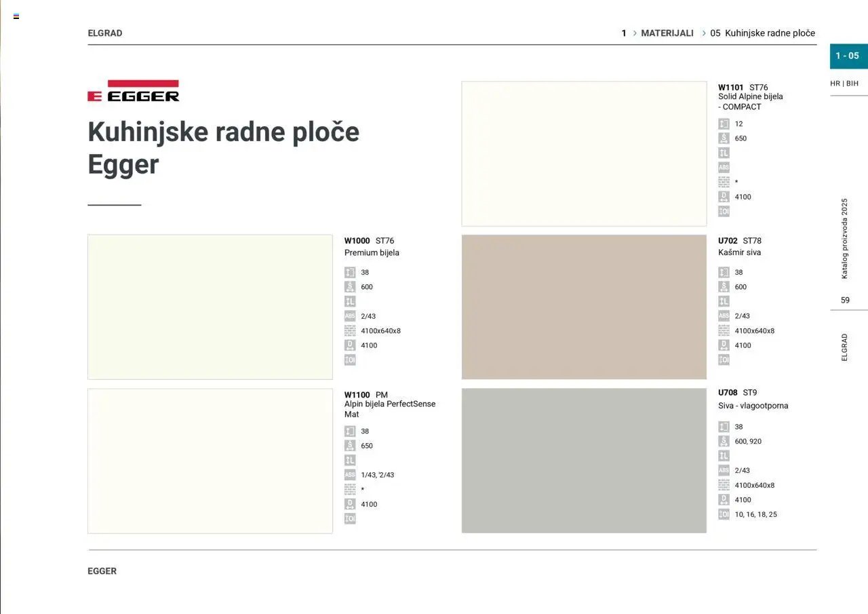Screen dimensions: 868x614
Task: Click the W1000 Premium bijela sample image
Action: [210, 307]
